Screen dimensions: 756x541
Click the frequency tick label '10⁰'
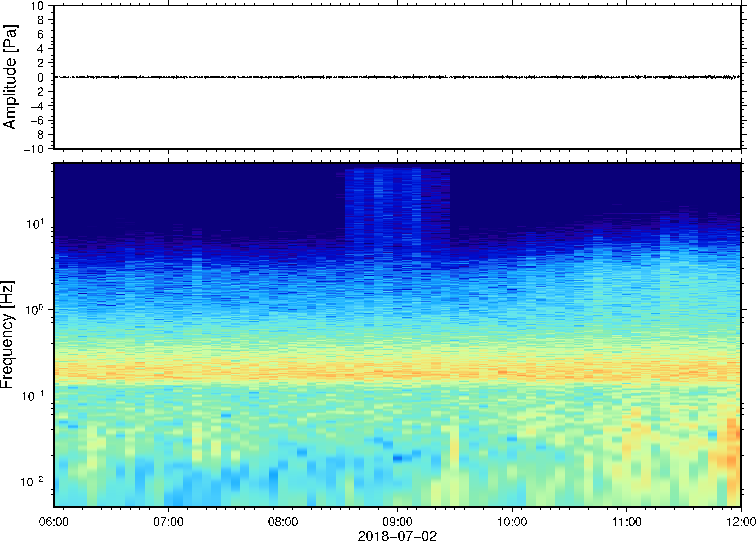click(35, 310)
